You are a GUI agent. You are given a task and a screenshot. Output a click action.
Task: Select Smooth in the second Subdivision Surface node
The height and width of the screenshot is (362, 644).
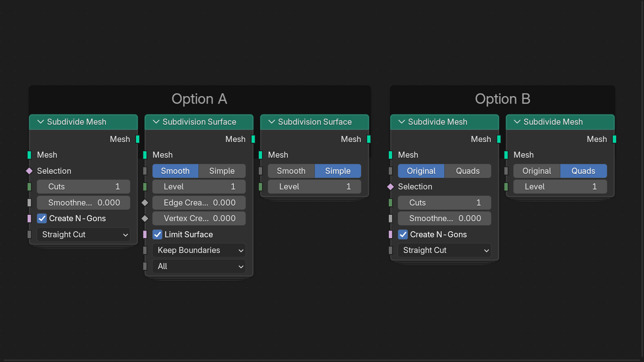pos(291,171)
